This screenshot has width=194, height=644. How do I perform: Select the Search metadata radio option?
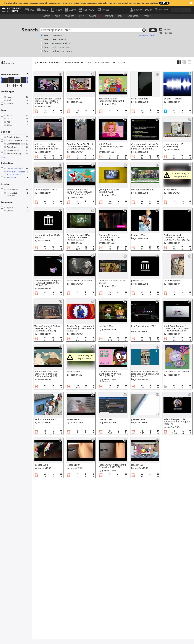coord(42,35)
